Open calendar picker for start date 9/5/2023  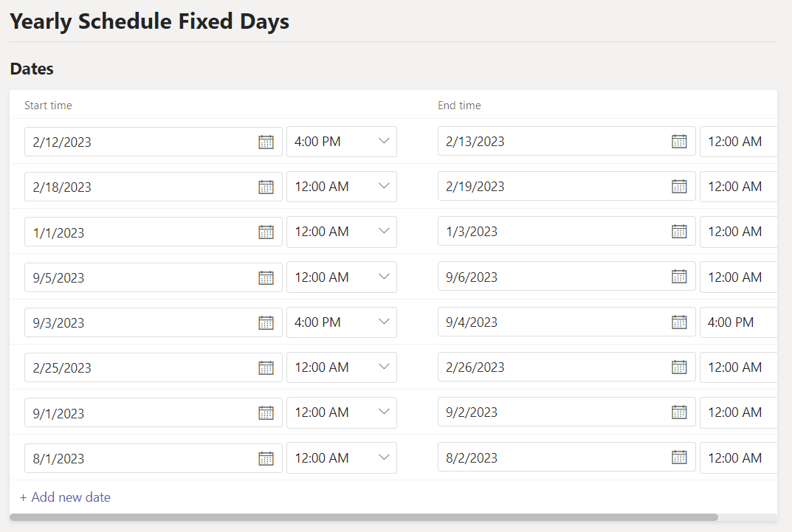(x=266, y=277)
